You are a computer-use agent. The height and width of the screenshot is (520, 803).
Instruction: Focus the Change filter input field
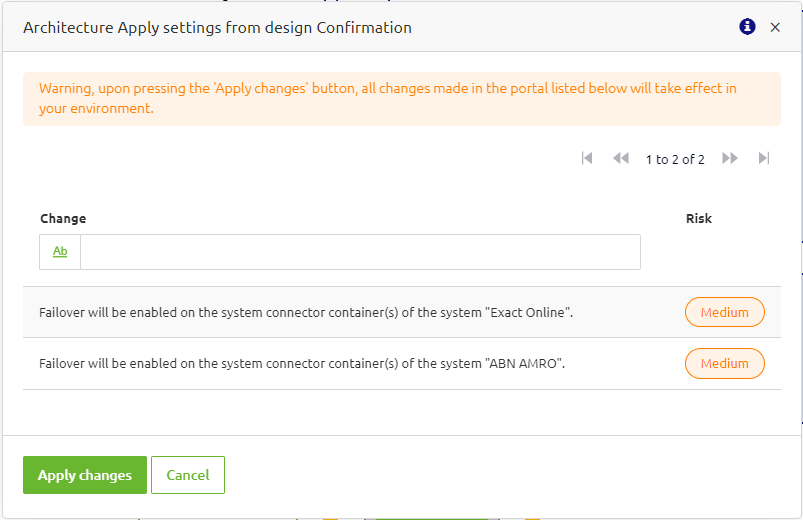[360, 252]
